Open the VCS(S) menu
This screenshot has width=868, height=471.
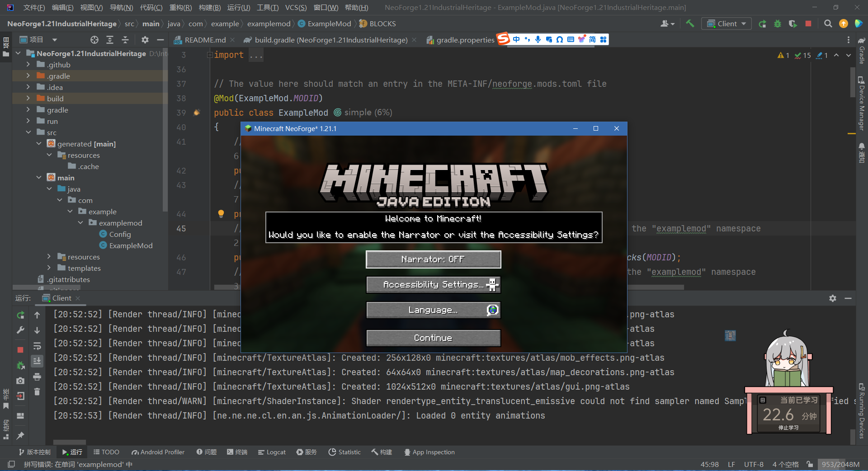click(296, 8)
